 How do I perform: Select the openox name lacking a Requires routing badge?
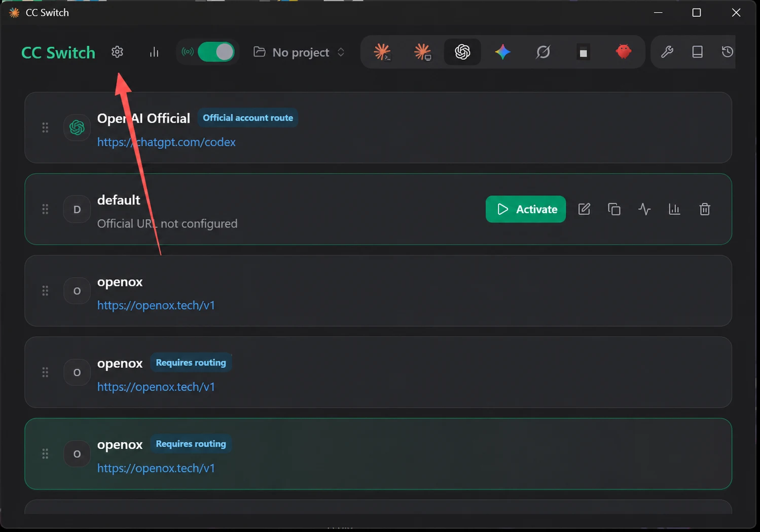click(120, 282)
